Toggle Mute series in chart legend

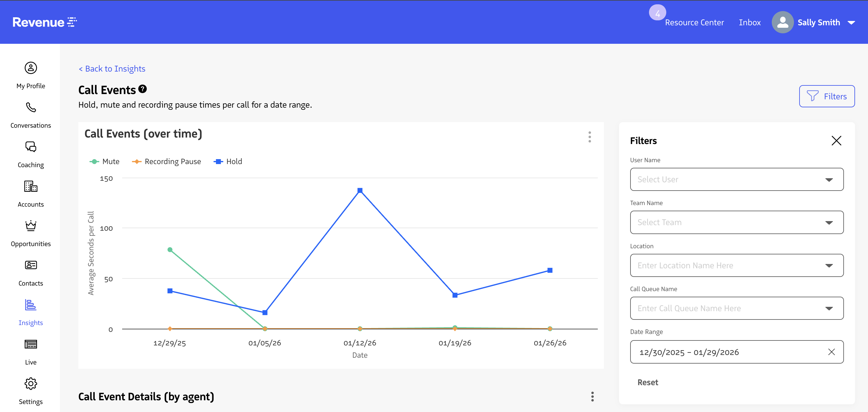coord(105,162)
